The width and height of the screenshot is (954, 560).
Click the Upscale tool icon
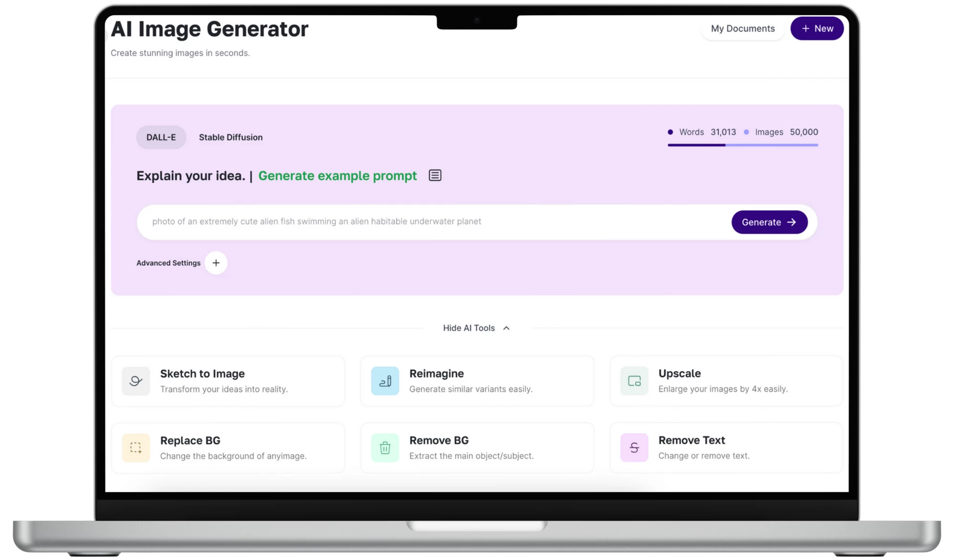(x=634, y=380)
